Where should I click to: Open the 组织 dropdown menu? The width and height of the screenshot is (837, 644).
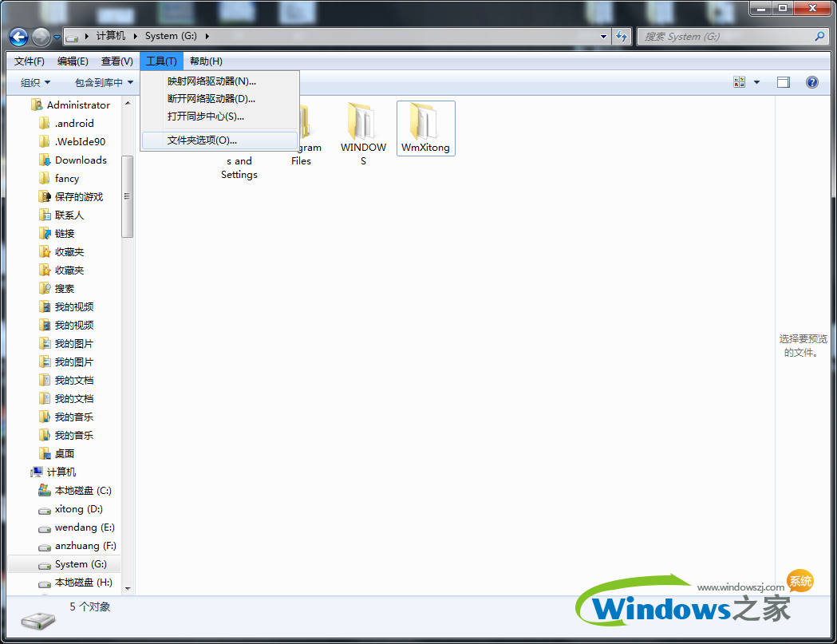point(35,82)
